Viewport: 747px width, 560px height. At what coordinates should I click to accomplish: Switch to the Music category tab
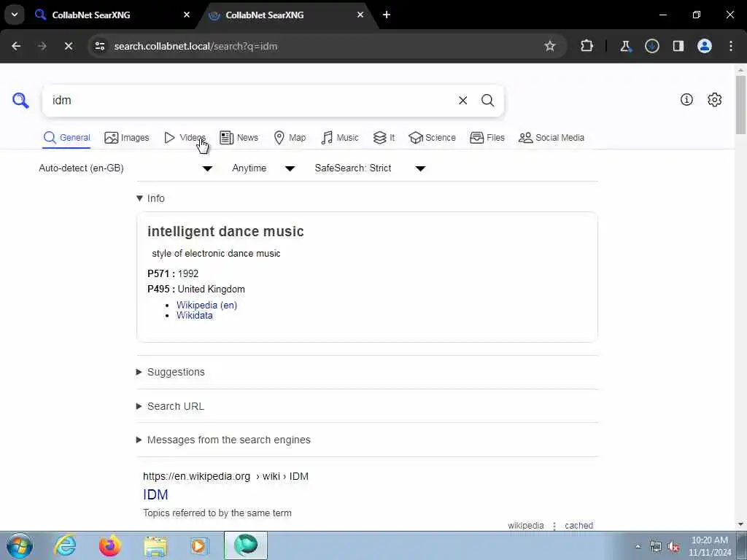[x=340, y=138]
